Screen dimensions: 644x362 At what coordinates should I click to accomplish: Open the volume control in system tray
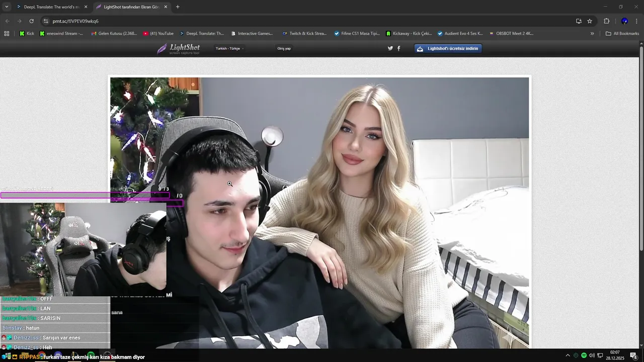[x=592, y=355]
